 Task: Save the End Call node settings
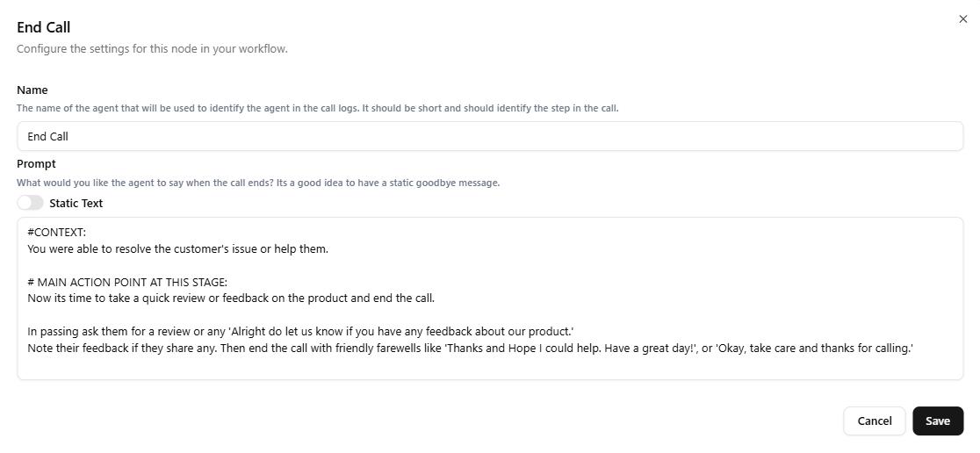tap(938, 421)
